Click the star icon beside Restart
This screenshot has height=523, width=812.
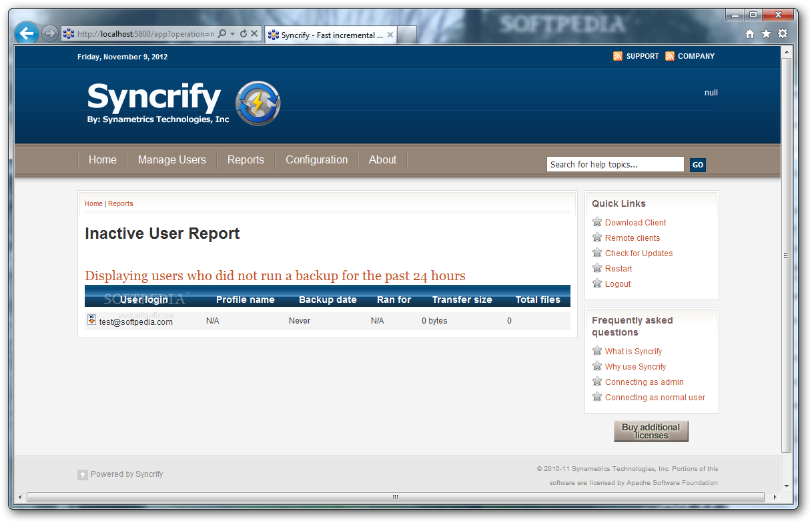click(597, 268)
